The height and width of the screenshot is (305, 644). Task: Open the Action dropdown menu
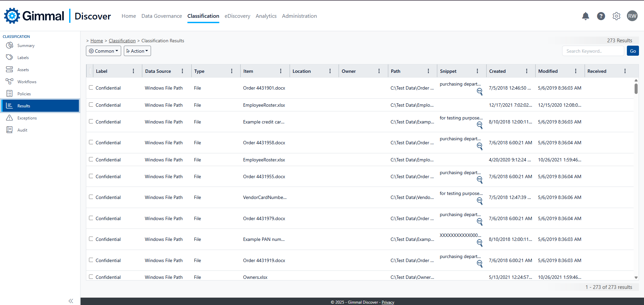pos(137,51)
